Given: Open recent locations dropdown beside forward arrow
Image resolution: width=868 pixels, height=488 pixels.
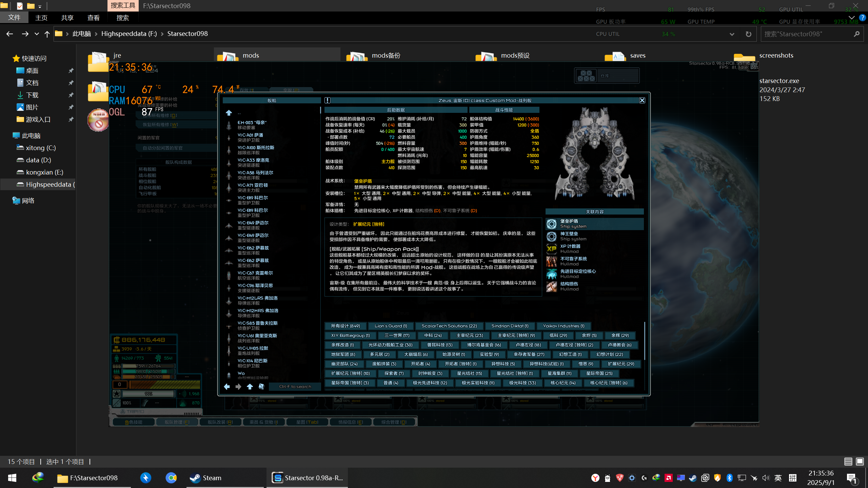Looking at the screenshot, I should [x=37, y=34].
